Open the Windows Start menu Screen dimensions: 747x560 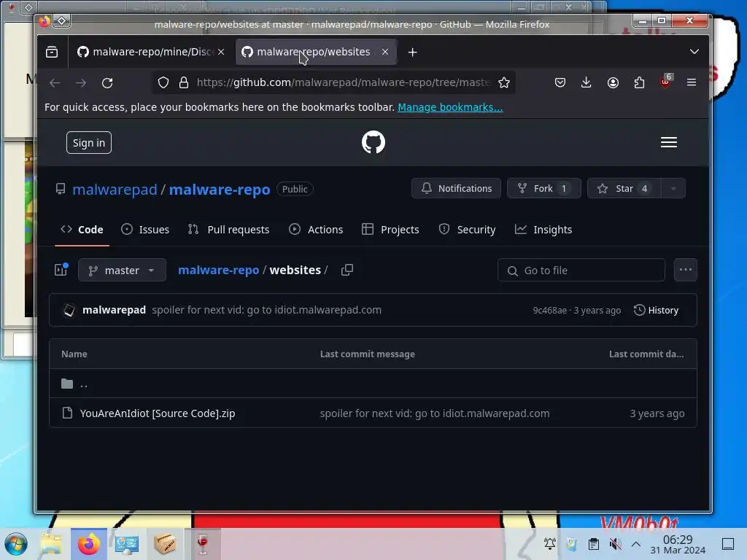pos(16,544)
